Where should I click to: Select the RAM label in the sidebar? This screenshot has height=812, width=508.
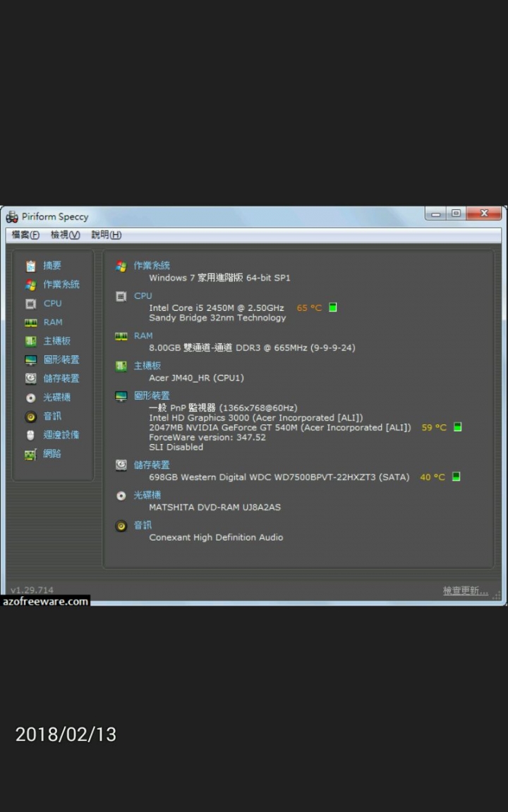[53, 322]
